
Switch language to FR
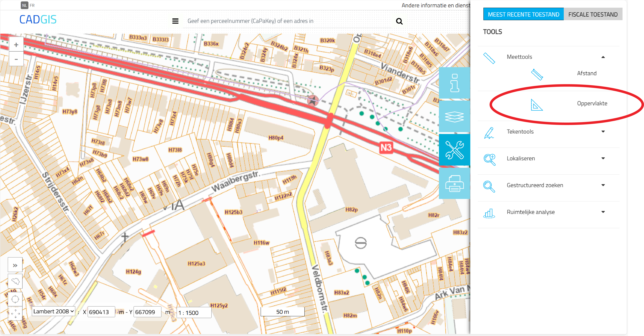coord(32,5)
